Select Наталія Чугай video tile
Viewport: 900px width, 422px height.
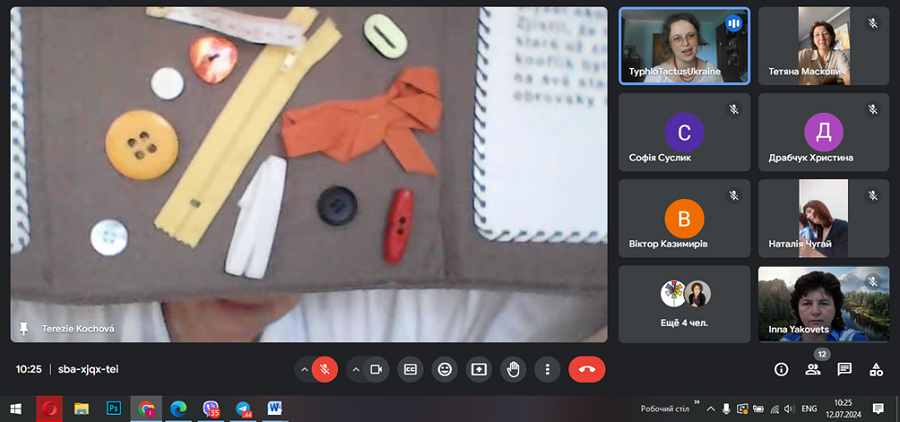(824, 218)
